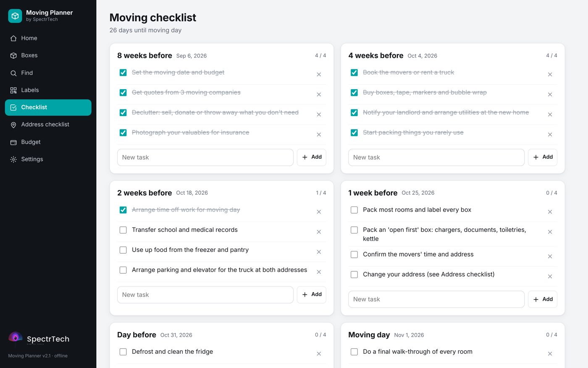588x368 pixels.
Task: Remove 'Defrost and clean the fridge' task
Action: 319,354
